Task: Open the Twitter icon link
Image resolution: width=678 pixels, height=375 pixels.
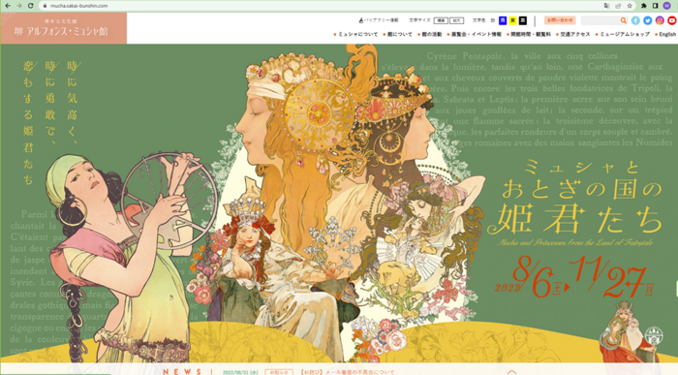Action: pos(647,20)
